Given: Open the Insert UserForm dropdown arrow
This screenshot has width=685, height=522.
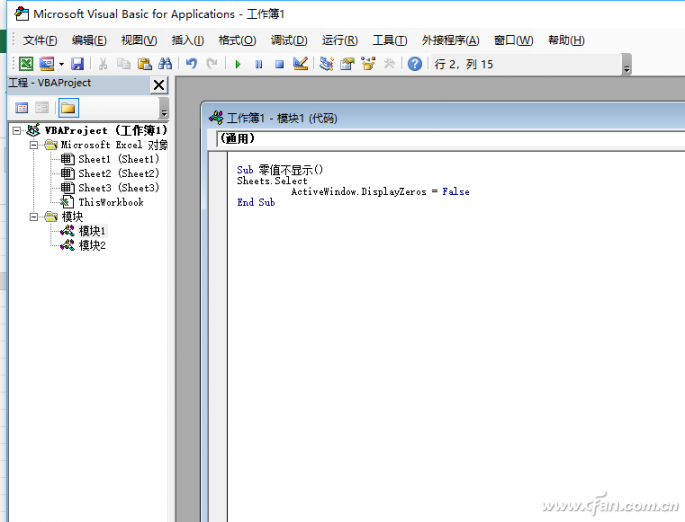Looking at the screenshot, I should click(62, 64).
